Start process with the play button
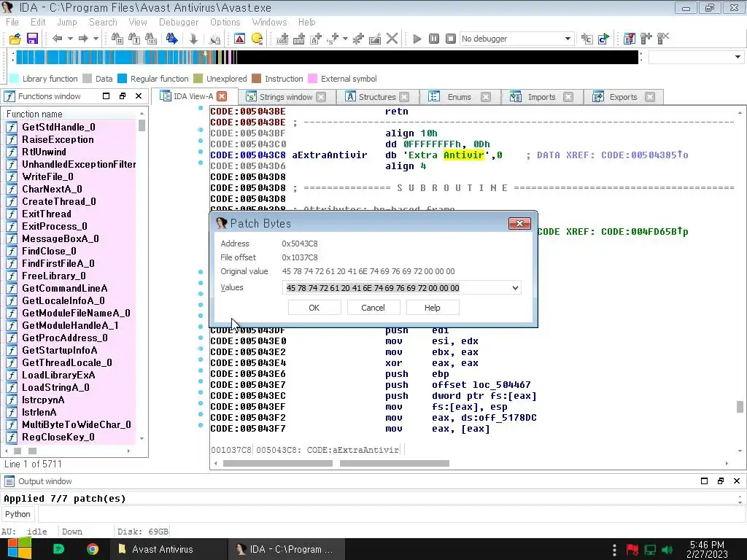This screenshot has width=747, height=560. tap(417, 39)
